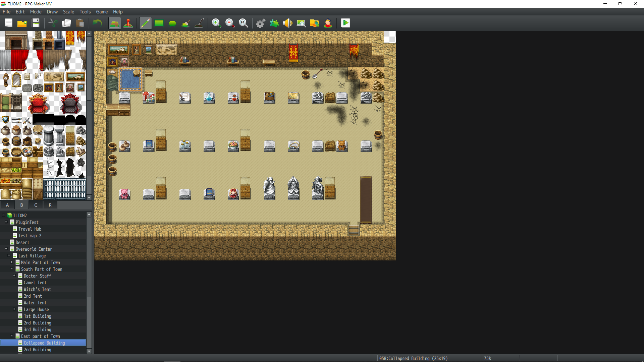The height and width of the screenshot is (362, 644).
Task: Collapse the South Part of Town node
Action: coord(11,269)
